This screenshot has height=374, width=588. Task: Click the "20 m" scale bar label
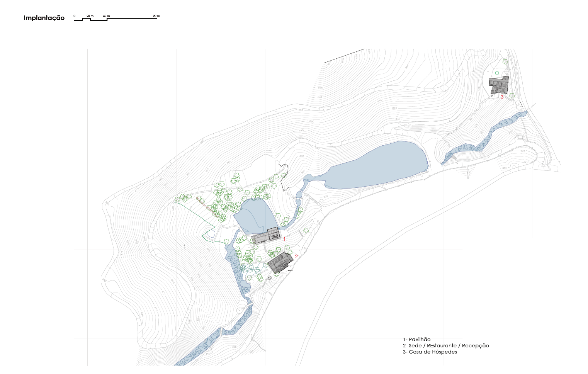click(90, 16)
